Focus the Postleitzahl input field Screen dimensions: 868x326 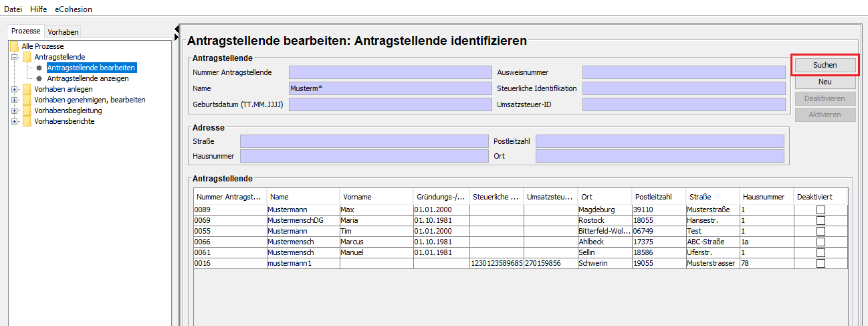point(660,141)
